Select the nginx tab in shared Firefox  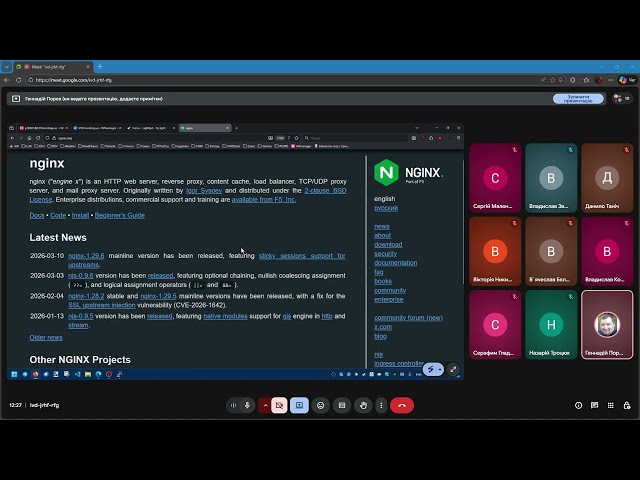[205, 128]
